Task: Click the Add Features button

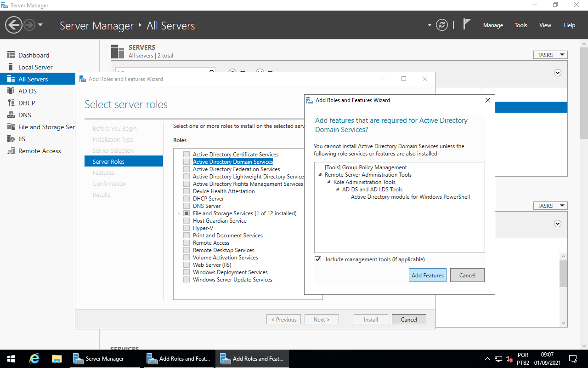Action: tap(427, 275)
